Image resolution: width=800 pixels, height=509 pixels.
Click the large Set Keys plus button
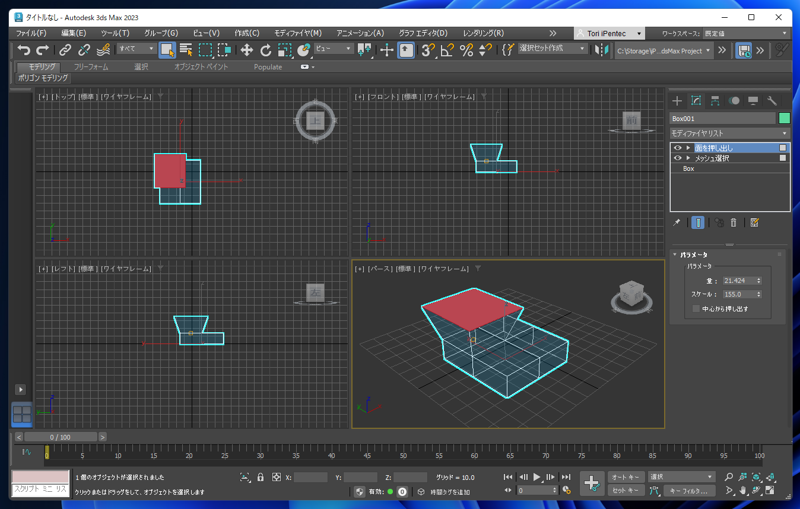[x=592, y=483]
